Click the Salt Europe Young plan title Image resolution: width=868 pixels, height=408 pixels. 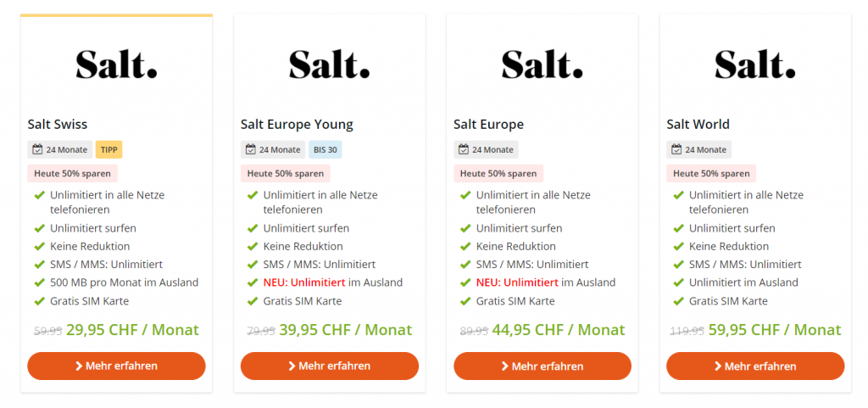click(x=297, y=125)
